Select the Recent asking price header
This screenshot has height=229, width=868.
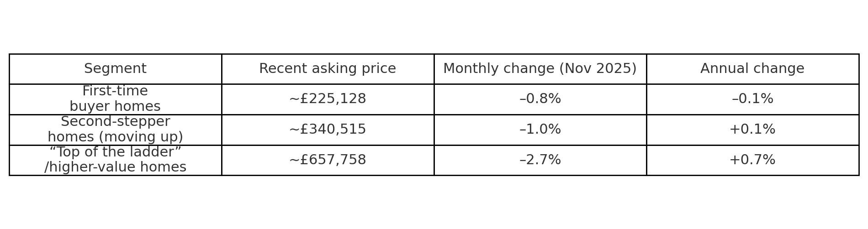pyautogui.click(x=328, y=69)
